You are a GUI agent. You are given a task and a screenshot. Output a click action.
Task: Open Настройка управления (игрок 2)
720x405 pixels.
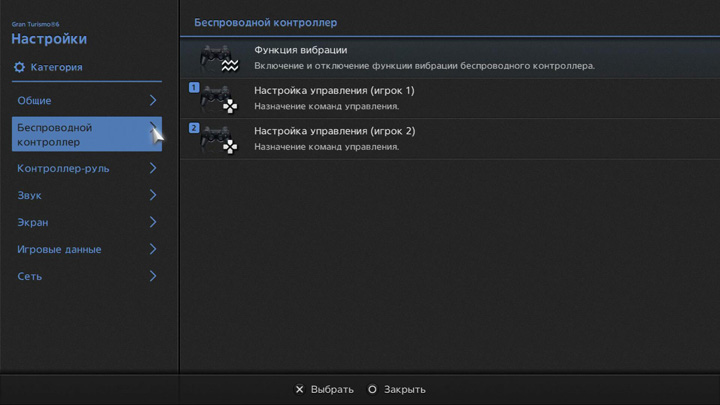334,131
